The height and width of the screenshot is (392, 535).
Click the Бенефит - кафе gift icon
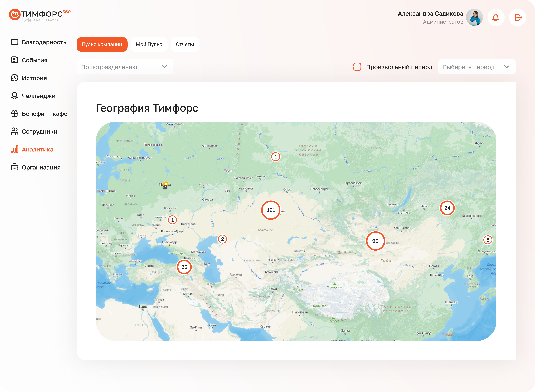point(14,113)
